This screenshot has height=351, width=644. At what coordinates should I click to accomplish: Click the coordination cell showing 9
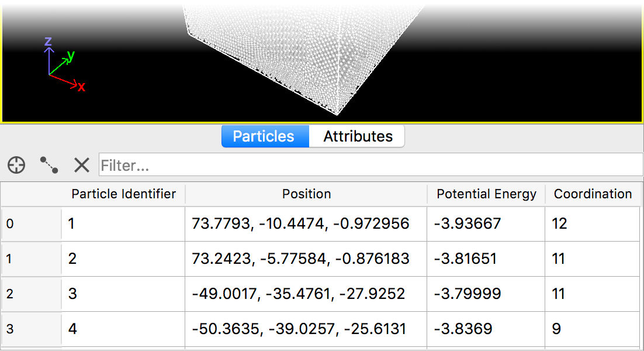pyautogui.click(x=592, y=329)
